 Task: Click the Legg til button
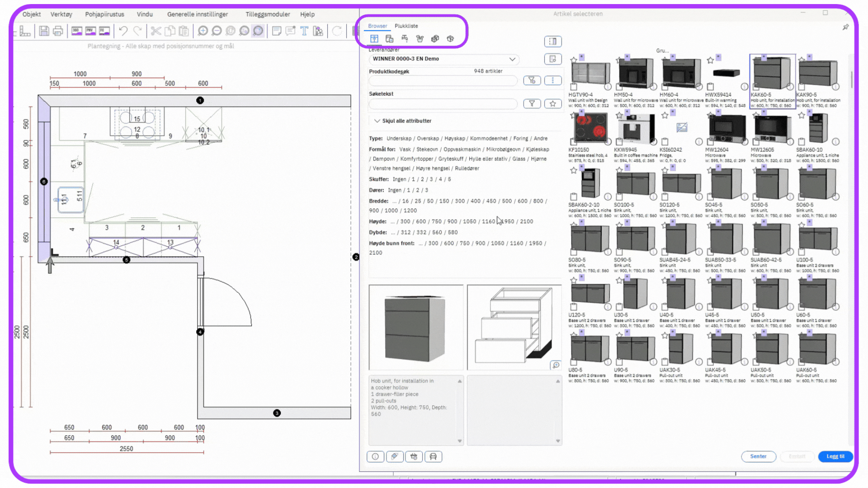pyautogui.click(x=835, y=456)
